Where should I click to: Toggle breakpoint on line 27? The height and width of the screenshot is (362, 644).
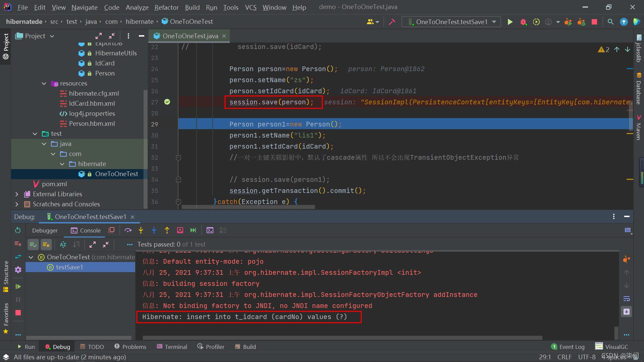167,102
